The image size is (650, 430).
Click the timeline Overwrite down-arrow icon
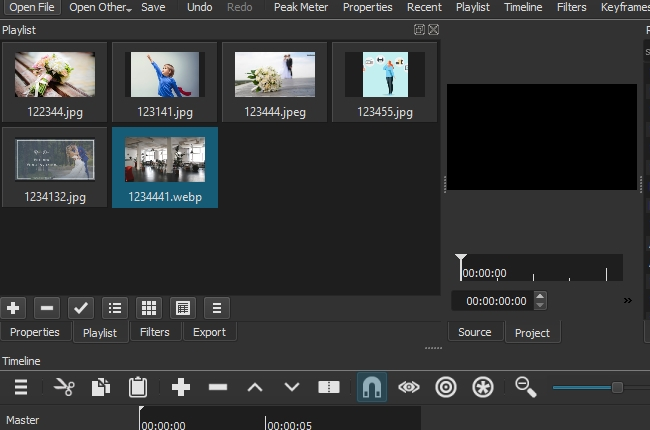click(292, 387)
